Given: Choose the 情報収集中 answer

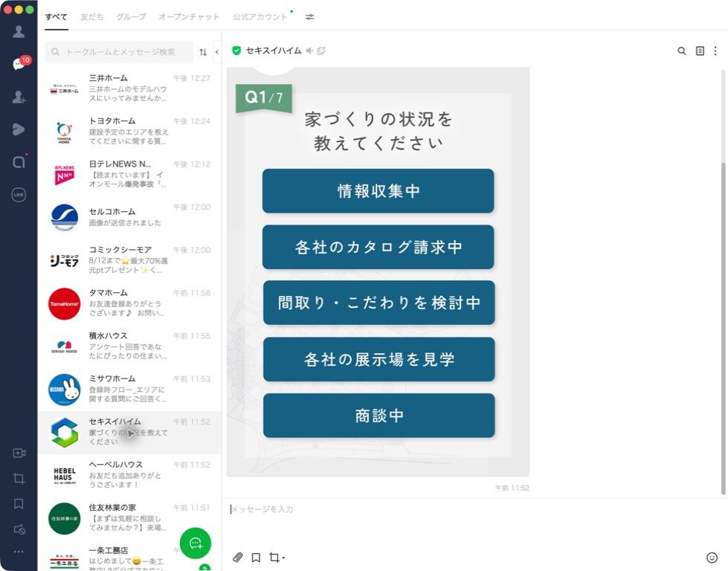Looking at the screenshot, I should point(378,191).
